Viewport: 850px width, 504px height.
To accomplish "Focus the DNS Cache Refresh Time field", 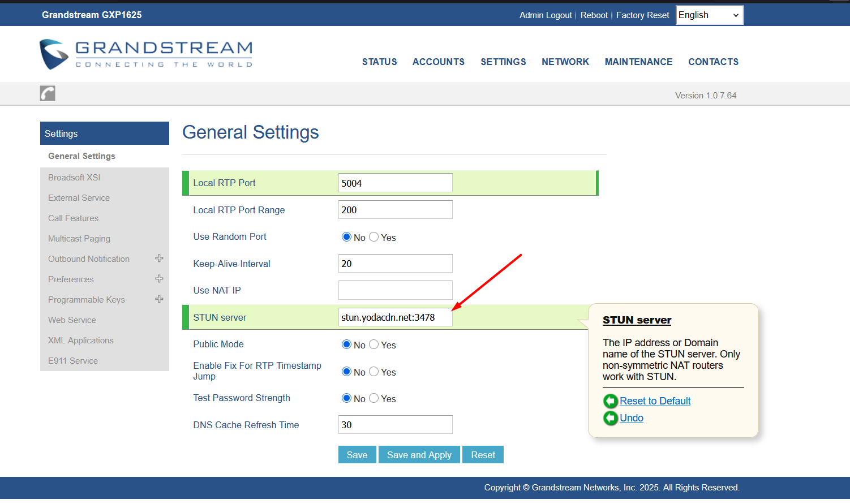I will [x=396, y=425].
